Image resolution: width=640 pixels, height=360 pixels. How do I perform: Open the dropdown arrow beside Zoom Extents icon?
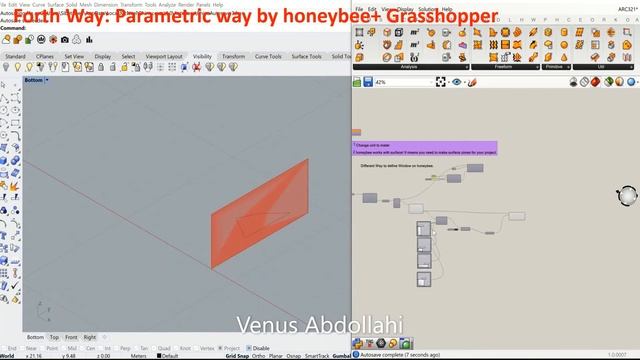pyautogui.click(x=448, y=82)
